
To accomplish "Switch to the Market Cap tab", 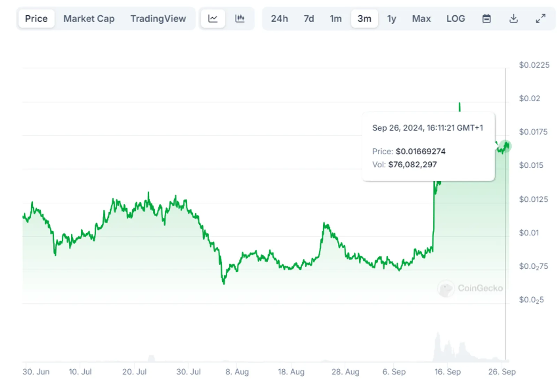I will pyautogui.click(x=89, y=18).
